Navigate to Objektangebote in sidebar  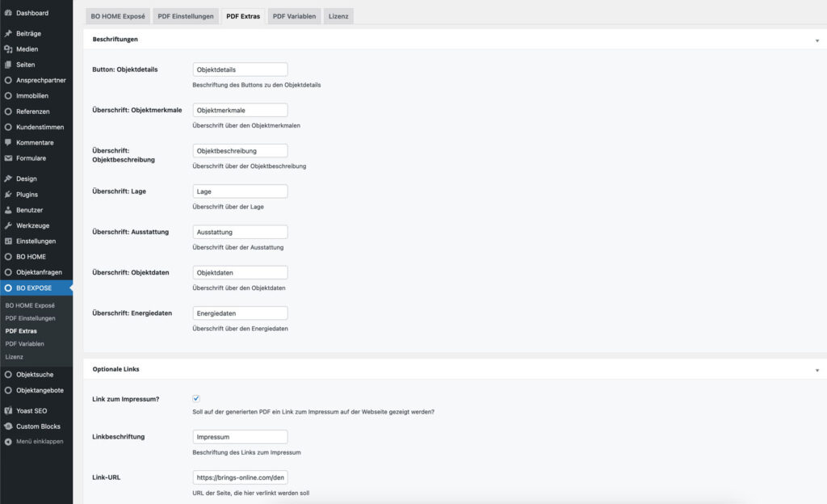[32, 388]
